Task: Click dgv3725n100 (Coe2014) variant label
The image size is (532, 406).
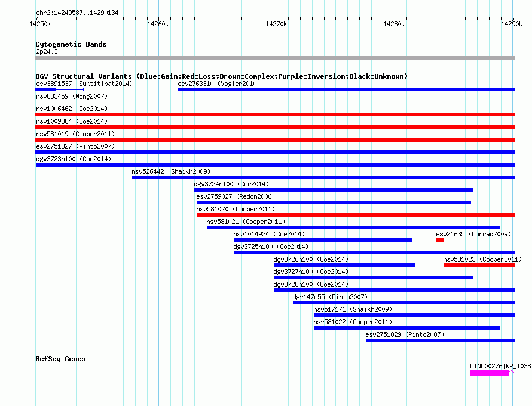Action: point(271,247)
